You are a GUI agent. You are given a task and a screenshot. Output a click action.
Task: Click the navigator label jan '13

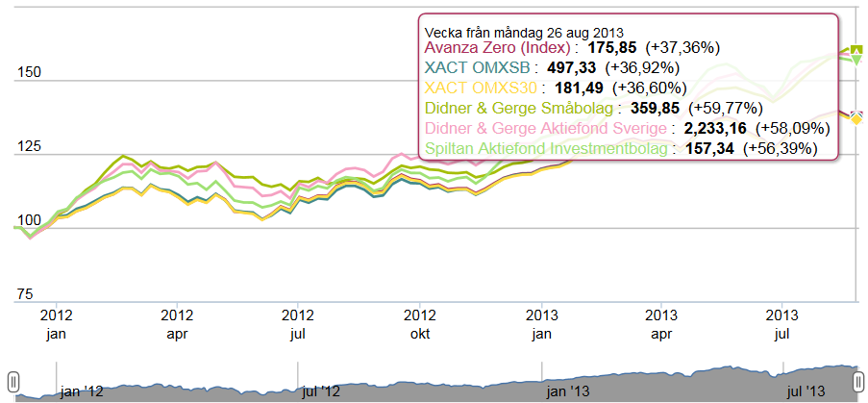click(568, 391)
